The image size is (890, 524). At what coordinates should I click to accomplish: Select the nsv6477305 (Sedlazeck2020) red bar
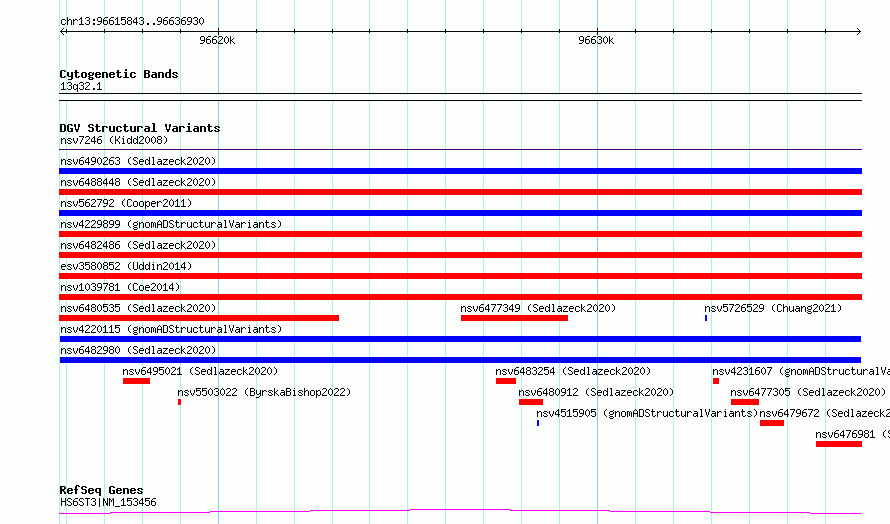[x=745, y=402]
